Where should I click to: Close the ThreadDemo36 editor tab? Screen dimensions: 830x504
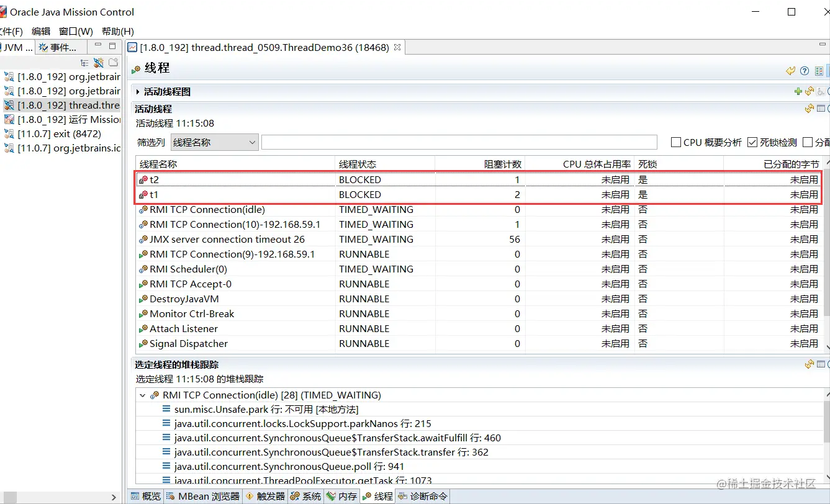click(398, 47)
